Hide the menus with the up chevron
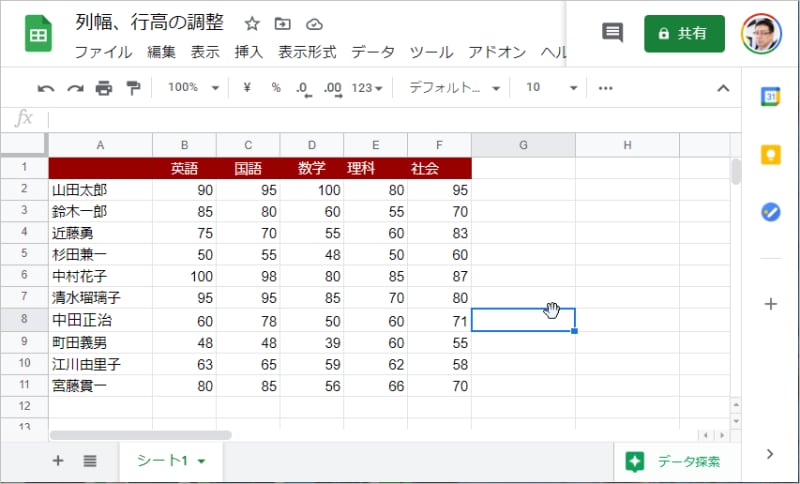The height and width of the screenshot is (484, 800). 723,88
